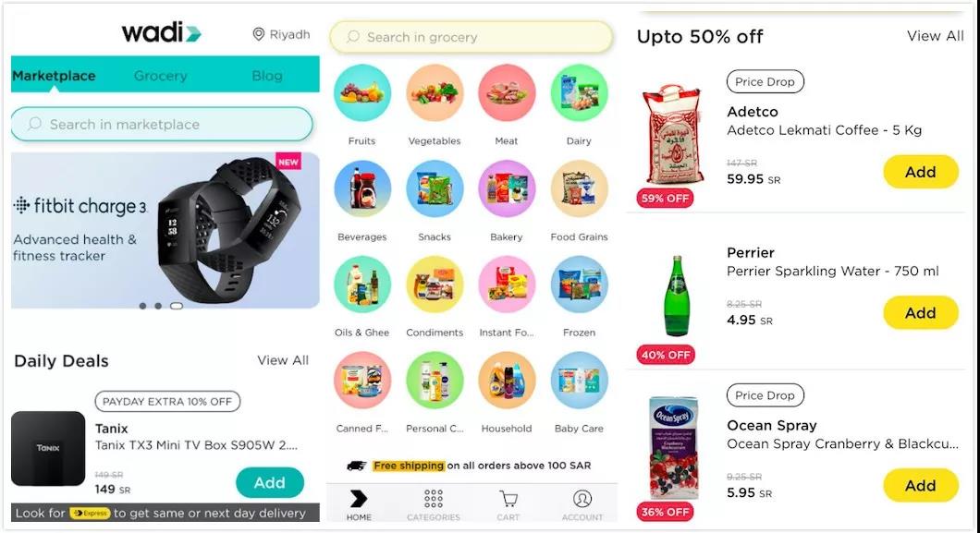Open the Fruits category icon
980x533 pixels.
361,93
